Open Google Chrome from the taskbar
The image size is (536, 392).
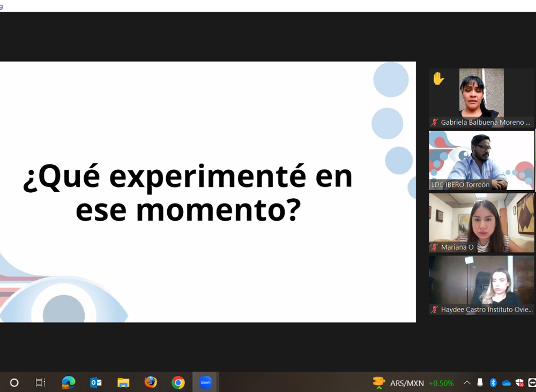point(178,382)
